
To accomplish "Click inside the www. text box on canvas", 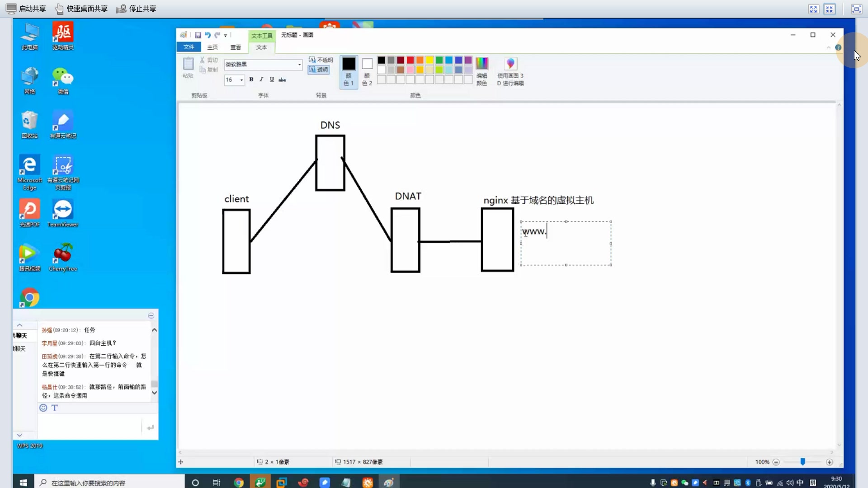I will [566, 243].
